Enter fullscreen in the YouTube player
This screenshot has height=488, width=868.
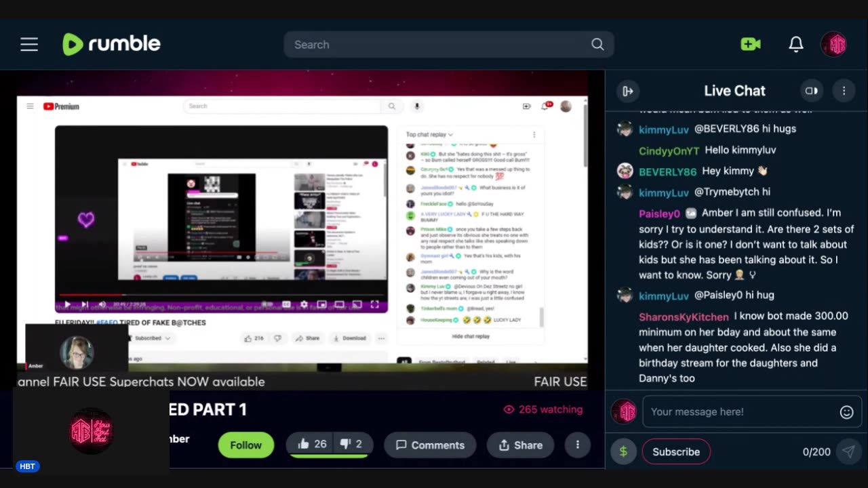coord(374,305)
